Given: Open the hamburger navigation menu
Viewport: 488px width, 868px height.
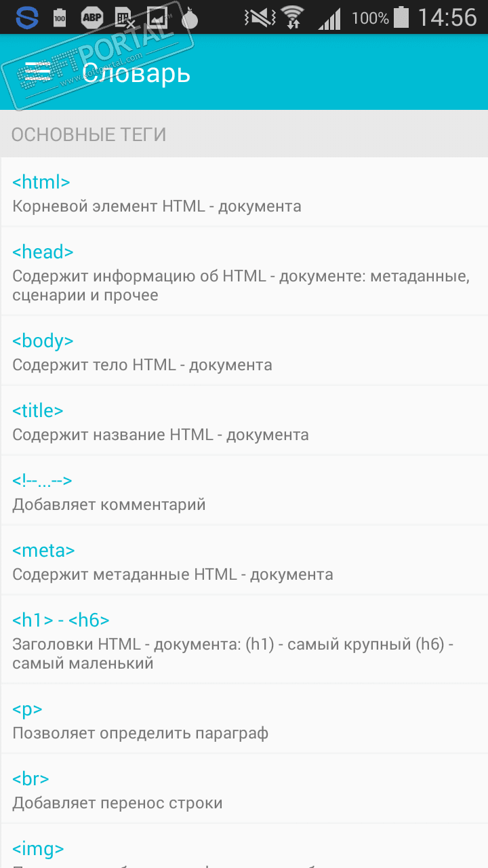Looking at the screenshot, I should click(38, 72).
